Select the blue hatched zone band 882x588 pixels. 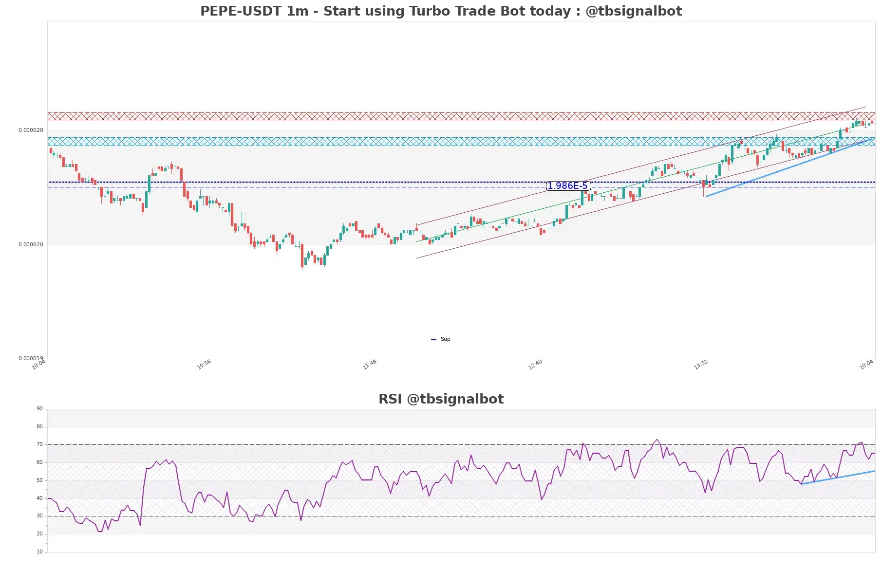click(461, 141)
